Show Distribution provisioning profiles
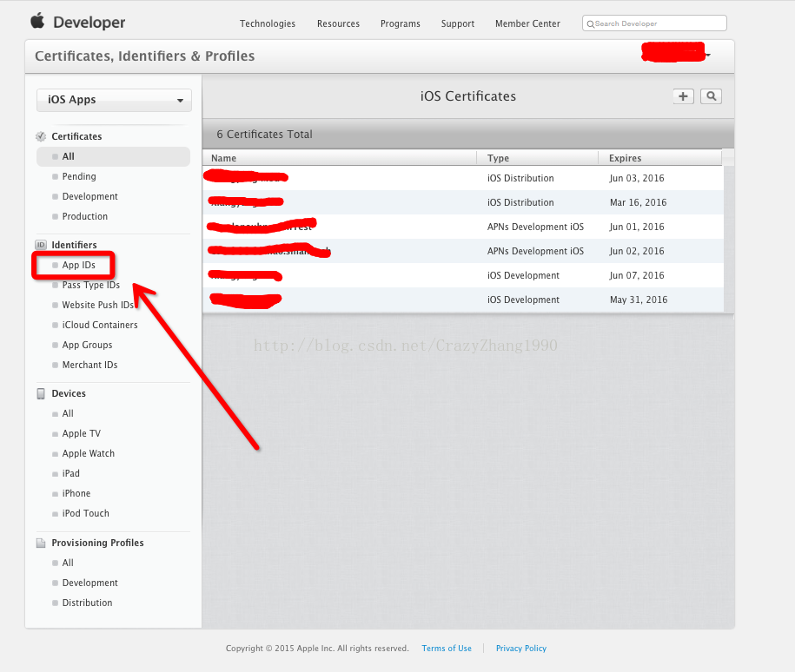The height and width of the screenshot is (672, 795). click(87, 603)
